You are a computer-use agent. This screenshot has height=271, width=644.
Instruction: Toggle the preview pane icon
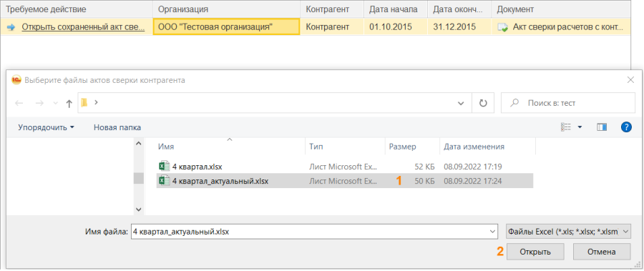pos(602,127)
